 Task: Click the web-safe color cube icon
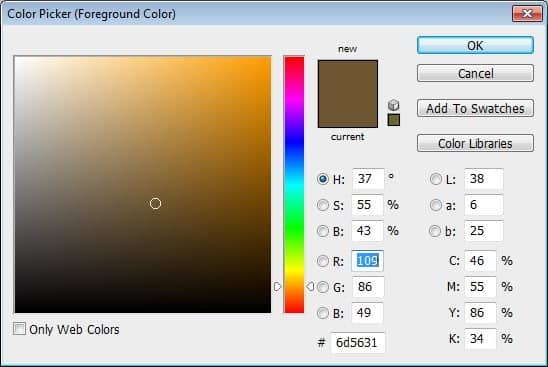[394, 105]
